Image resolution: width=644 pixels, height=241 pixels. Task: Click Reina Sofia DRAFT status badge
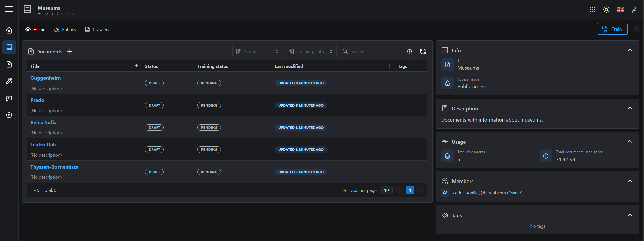tap(154, 128)
